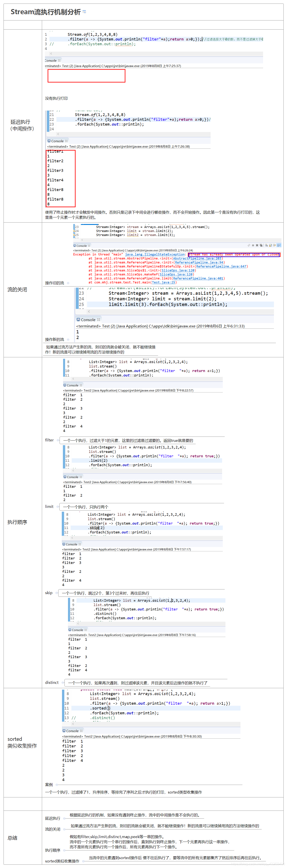The height and width of the screenshot is (868, 287).
Task: Click Remove All Terminated Launches icon
Action: (261, 245)
